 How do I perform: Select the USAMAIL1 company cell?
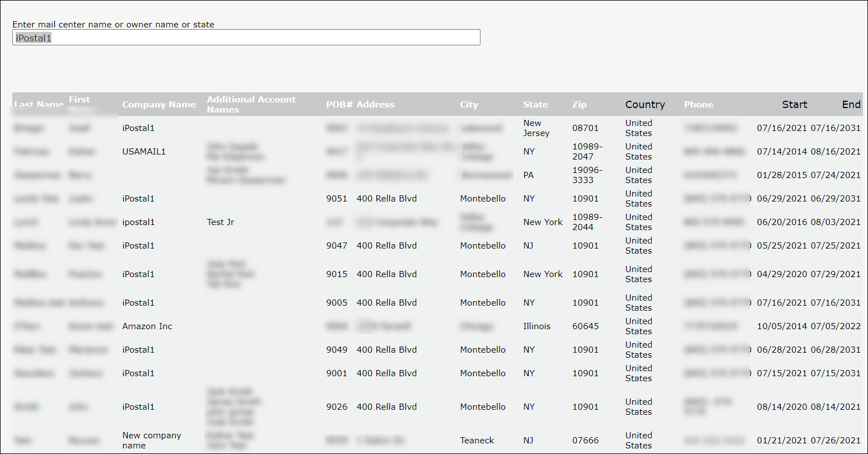(x=144, y=152)
